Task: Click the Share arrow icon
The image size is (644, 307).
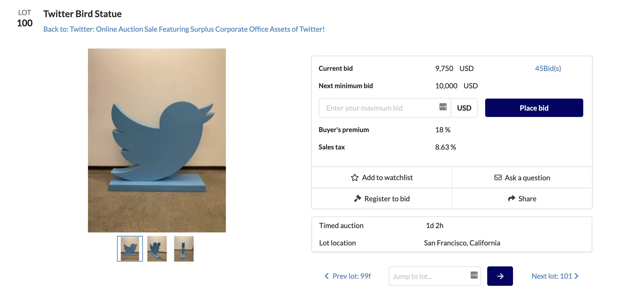Action: pyautogui.click(x=511, y=198)
